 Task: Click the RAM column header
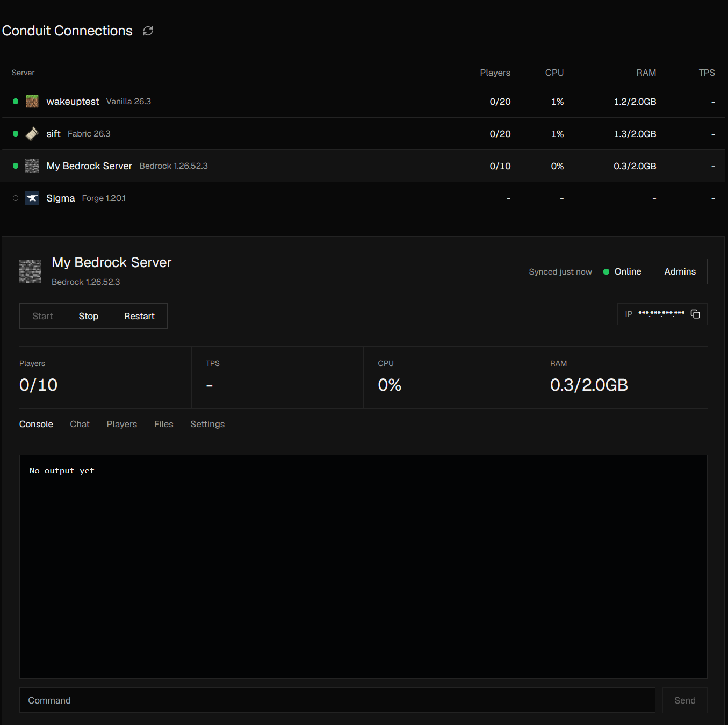646,73
